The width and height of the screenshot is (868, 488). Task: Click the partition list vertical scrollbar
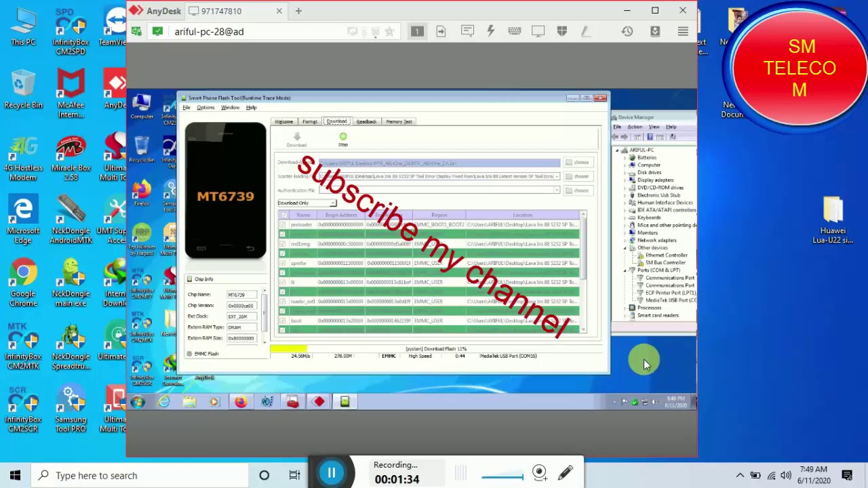click(x=583, y=271)
